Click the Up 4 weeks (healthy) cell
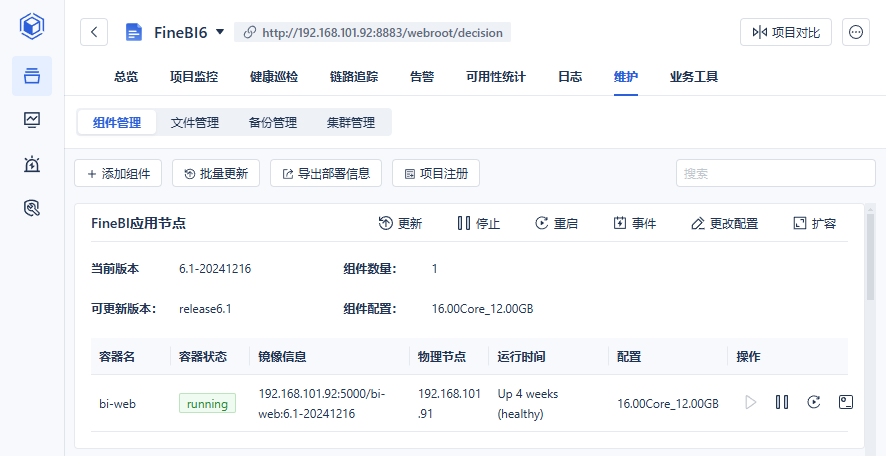 tap(528, 403)
